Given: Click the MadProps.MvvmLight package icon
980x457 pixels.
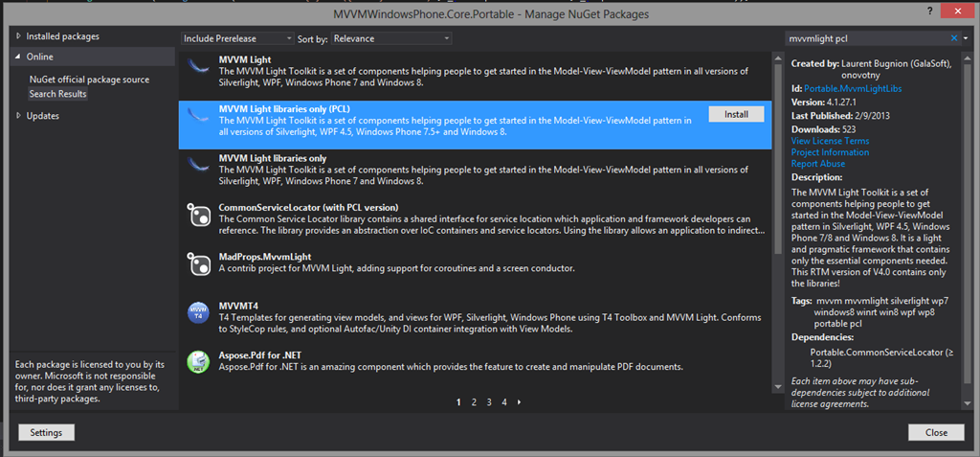Looking at the screenshot, I should tap(198, 263).
